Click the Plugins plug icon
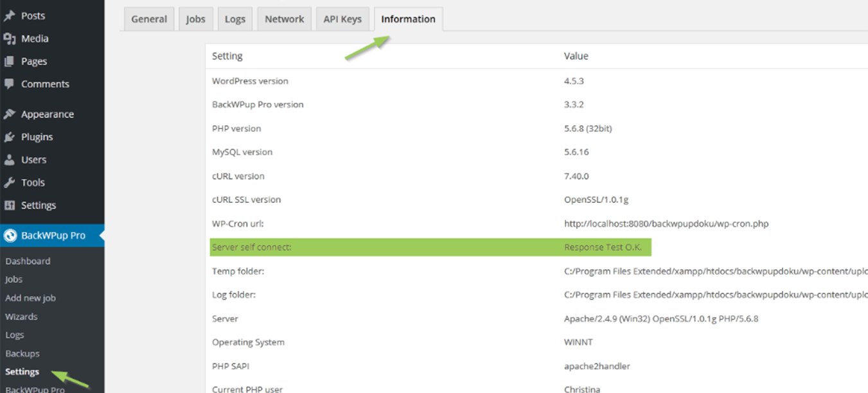The width and height of the screenshot is (868, 393). click(9, 137)
